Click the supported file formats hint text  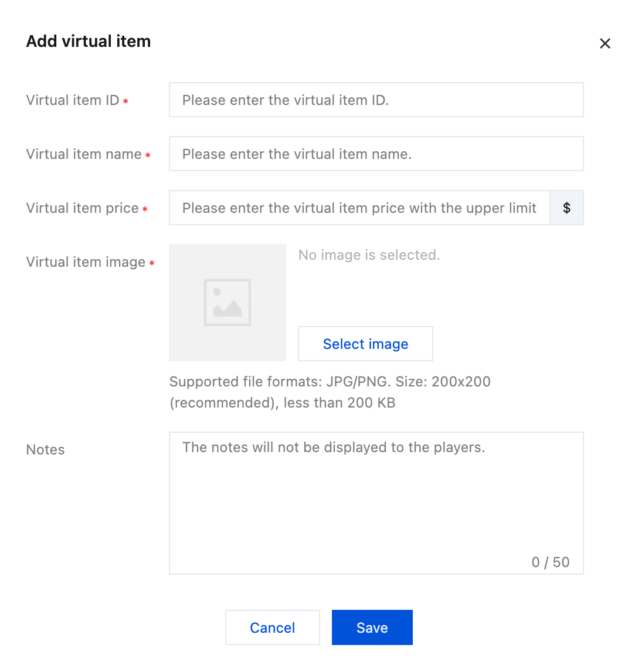(330, 392)
